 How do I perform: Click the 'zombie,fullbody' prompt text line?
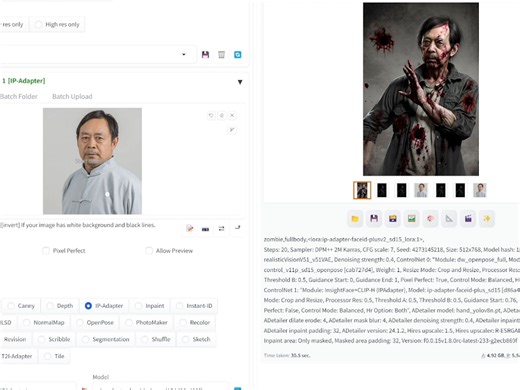pyautogui.click(x=344, y=239)
